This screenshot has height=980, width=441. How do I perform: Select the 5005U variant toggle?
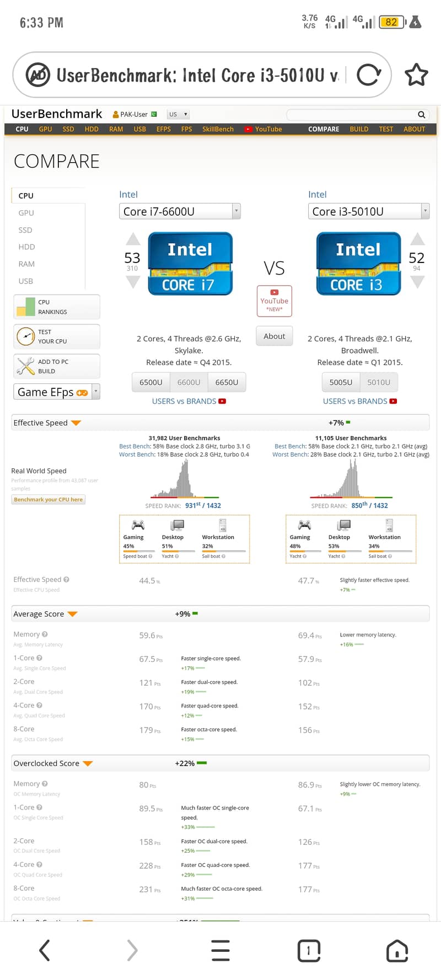point(341,382)
